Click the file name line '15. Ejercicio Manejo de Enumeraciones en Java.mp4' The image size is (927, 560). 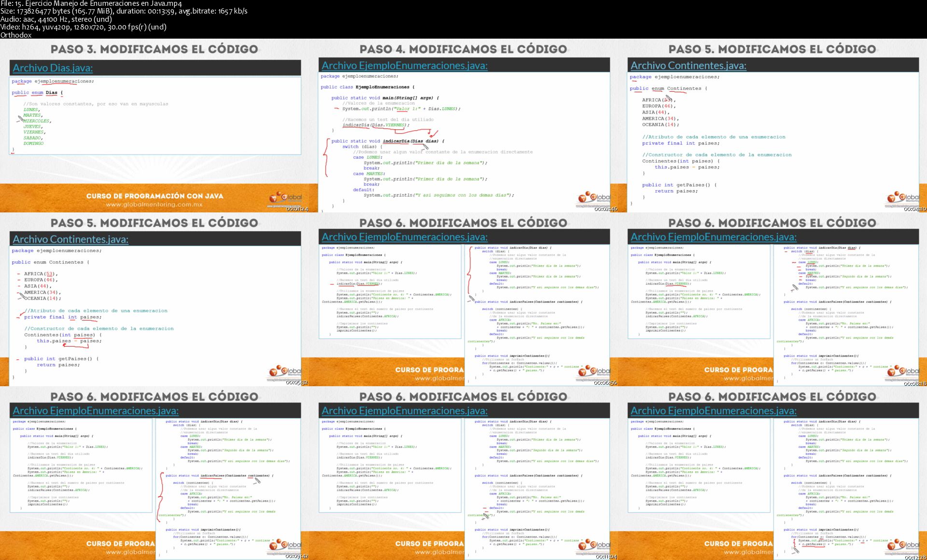(x=91, y=4)
